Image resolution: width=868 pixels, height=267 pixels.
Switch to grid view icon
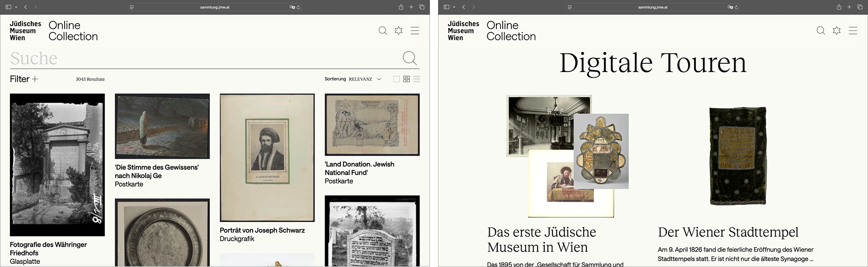click(406, 79)
